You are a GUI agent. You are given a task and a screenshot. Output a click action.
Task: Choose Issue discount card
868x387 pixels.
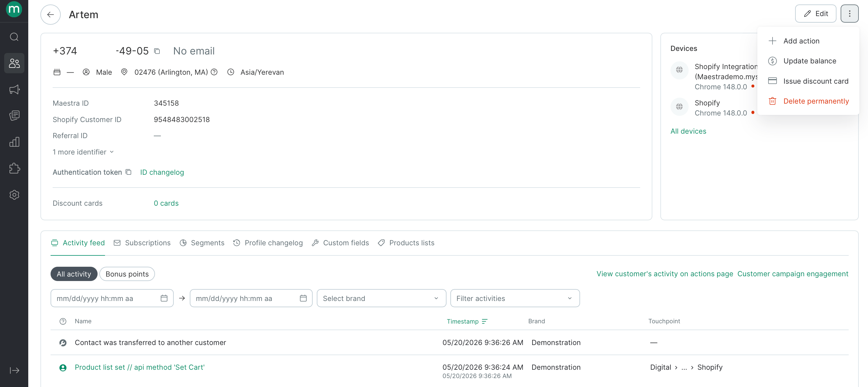(x=808, y=81)
